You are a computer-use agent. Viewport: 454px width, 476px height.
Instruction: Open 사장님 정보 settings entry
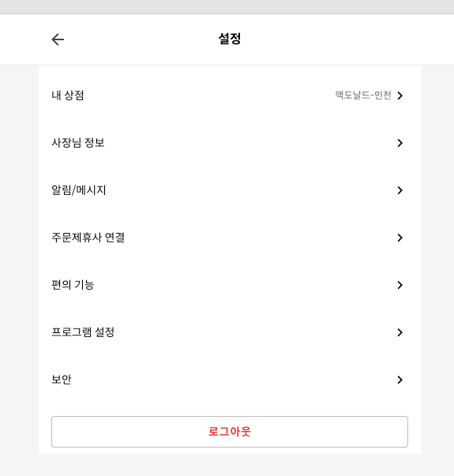coord(230,143)
